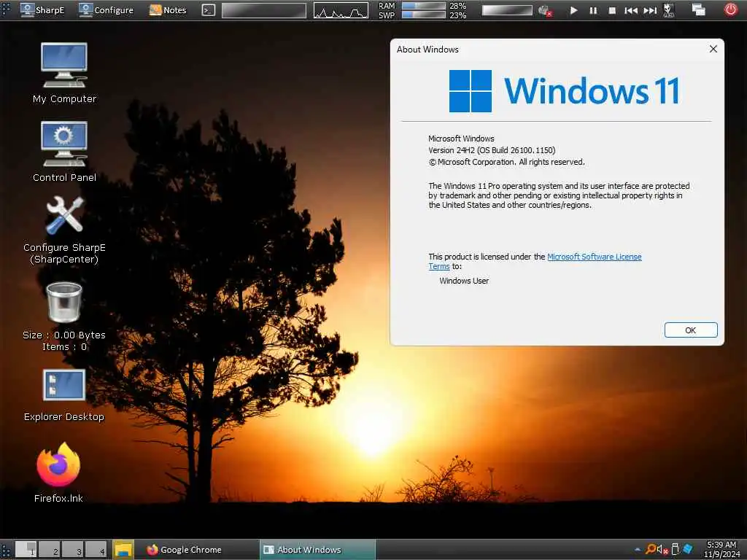Skip to previous track button
747x560 pixels.
[631, 10]
